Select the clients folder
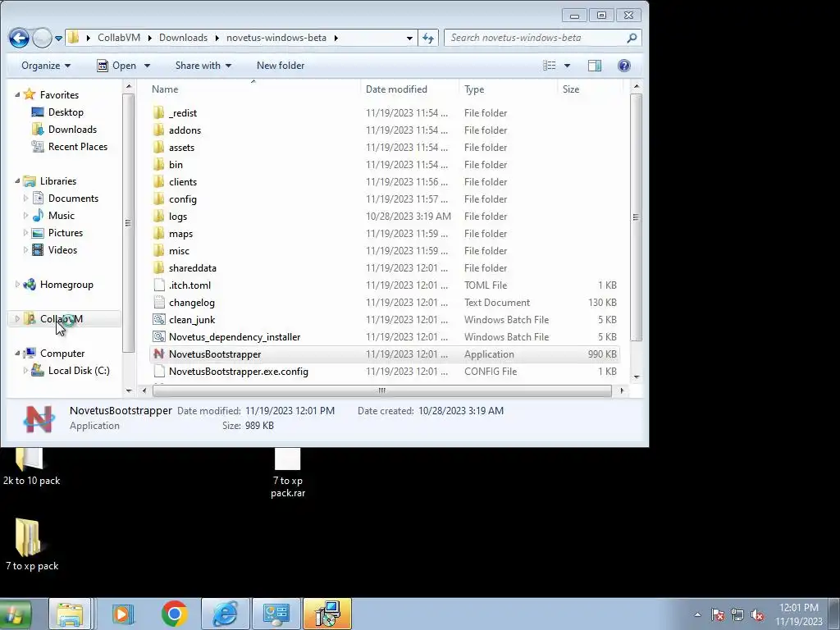Image resolution: width=840 pixels, height=630 pixels. pos(183,181)
